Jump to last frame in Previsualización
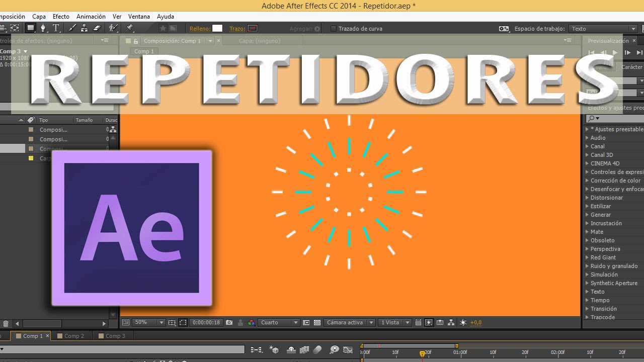Screen dimensions: 644x362 click(x=639, y=52)
